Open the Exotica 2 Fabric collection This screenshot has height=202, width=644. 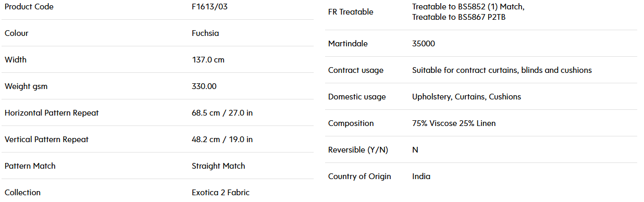click(220, 193)
